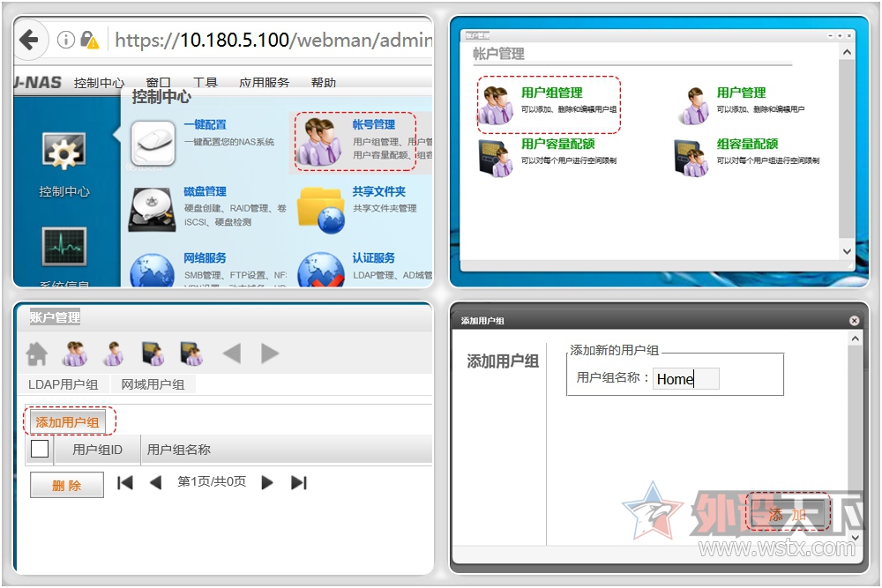Open 用户组管理 in the 帐户管理 window
The width and height of the screenshot is (882, 588).
click(x=549, y=105)
